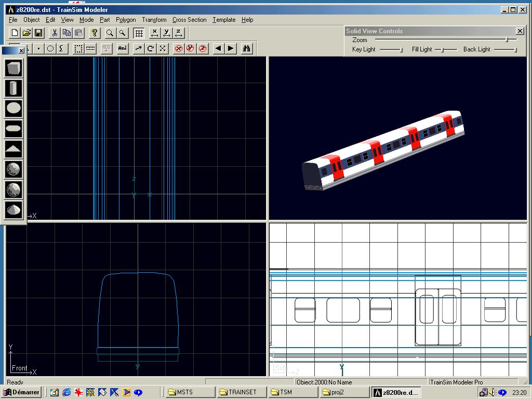Click the Zoom slider in Solid View Controls

[507, 39]
